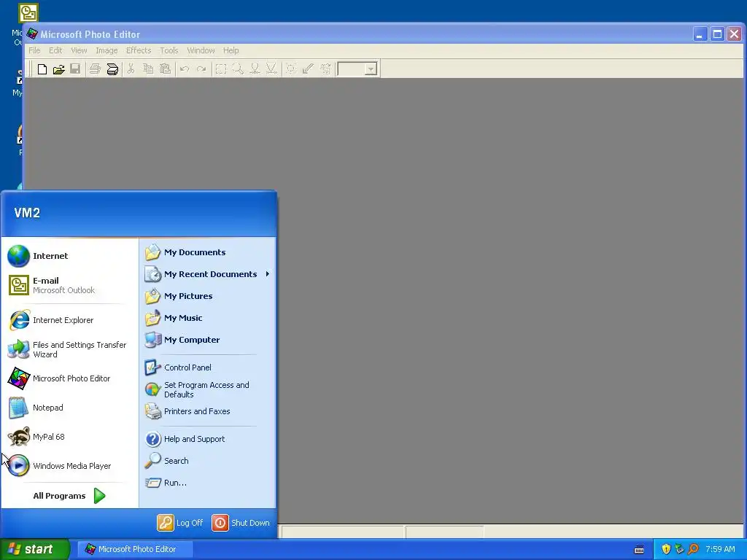Click the green start button on taskbar
This screenshot has width=747, height=560.
coord(34,550)
